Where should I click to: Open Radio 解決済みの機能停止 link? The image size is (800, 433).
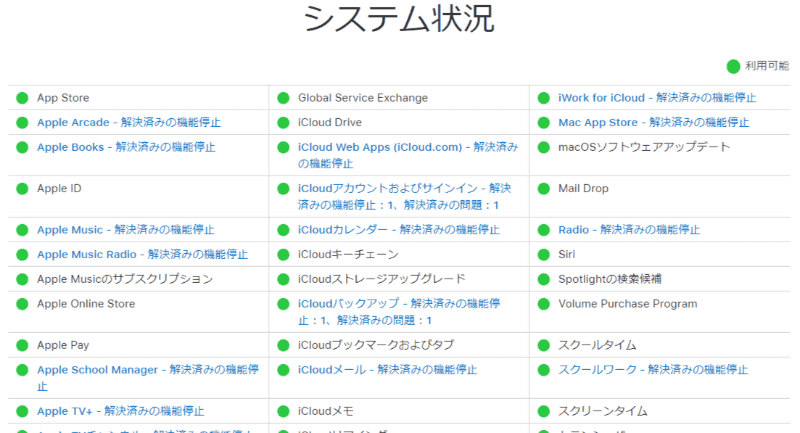tap(629, 230)
